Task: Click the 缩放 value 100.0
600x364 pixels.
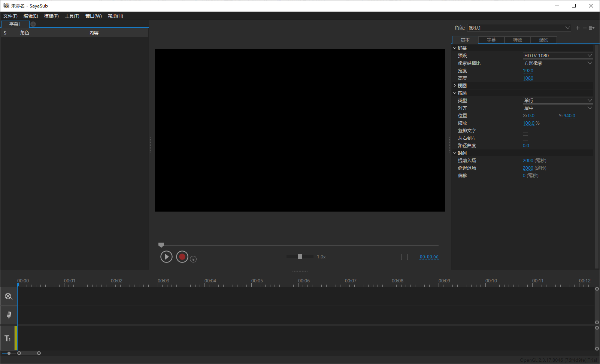Action: pos(528,123)
